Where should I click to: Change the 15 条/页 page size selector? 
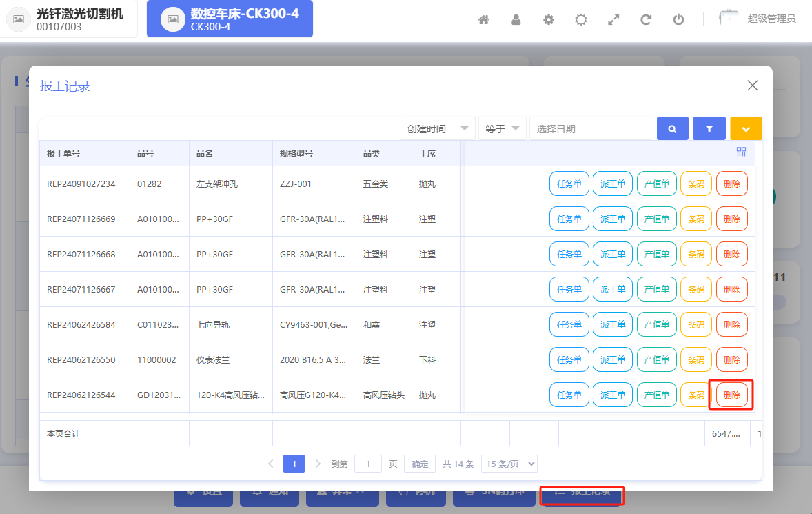click(x=509, y=464)
